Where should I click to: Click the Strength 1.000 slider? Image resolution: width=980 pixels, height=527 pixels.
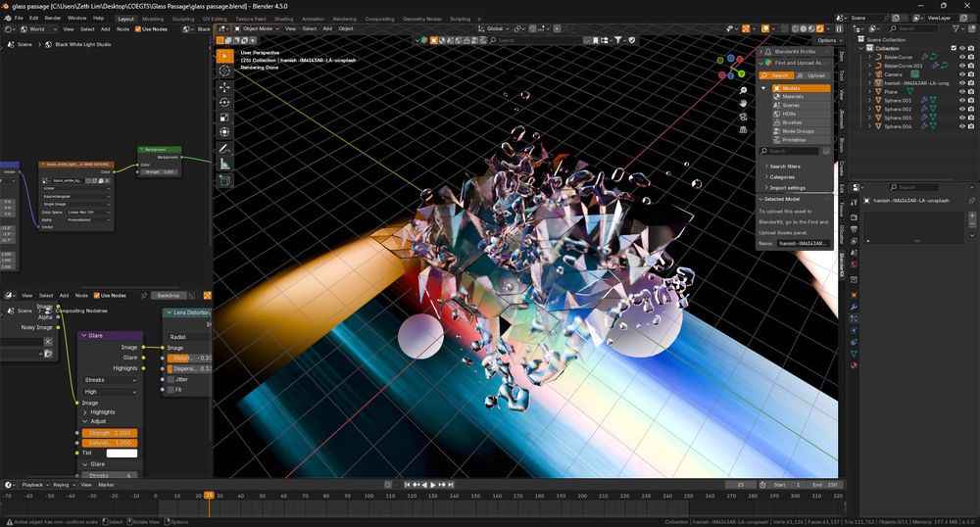coord(110,433)
